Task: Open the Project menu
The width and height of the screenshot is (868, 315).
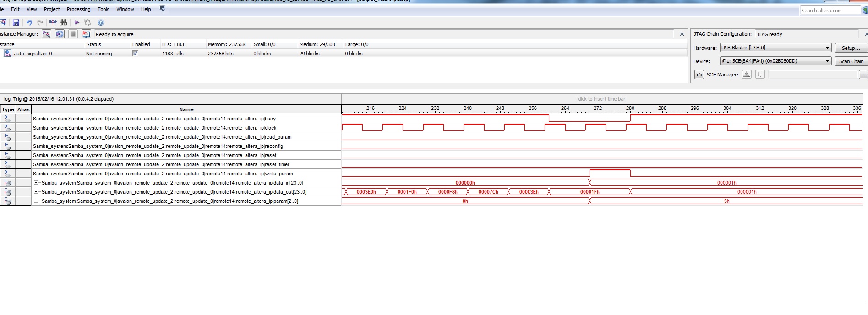Action: click(52, 9)
